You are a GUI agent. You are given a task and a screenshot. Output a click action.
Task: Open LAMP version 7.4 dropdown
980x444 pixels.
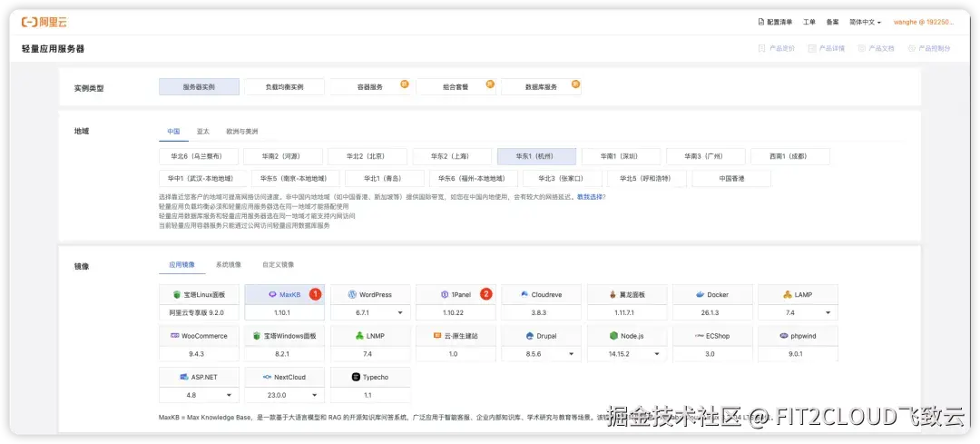pyautogui.click(x=799, y=312)
